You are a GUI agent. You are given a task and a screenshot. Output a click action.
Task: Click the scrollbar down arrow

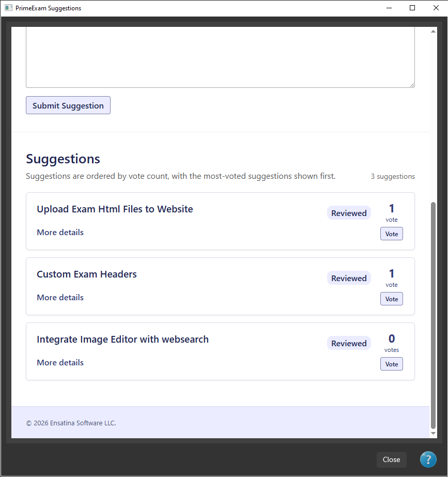click(x=433, y=433)
